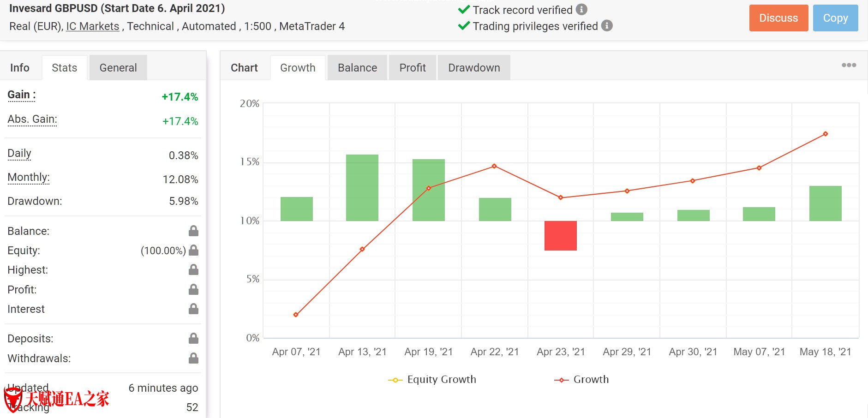This screenshot has height=418, width=868.
Task: Open the three-dots chart options menu
Action: pyautogui.click(x=849, y=65)
